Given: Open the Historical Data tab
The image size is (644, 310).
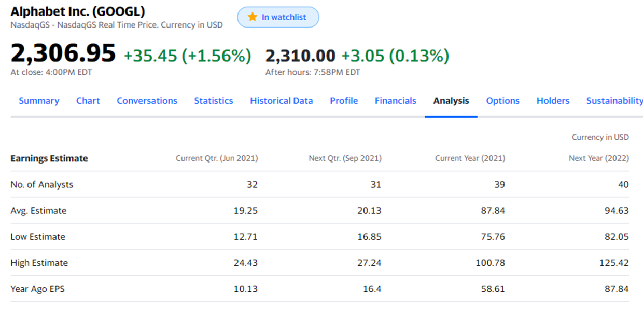Looking at the screenshot, I should [282, 101].
